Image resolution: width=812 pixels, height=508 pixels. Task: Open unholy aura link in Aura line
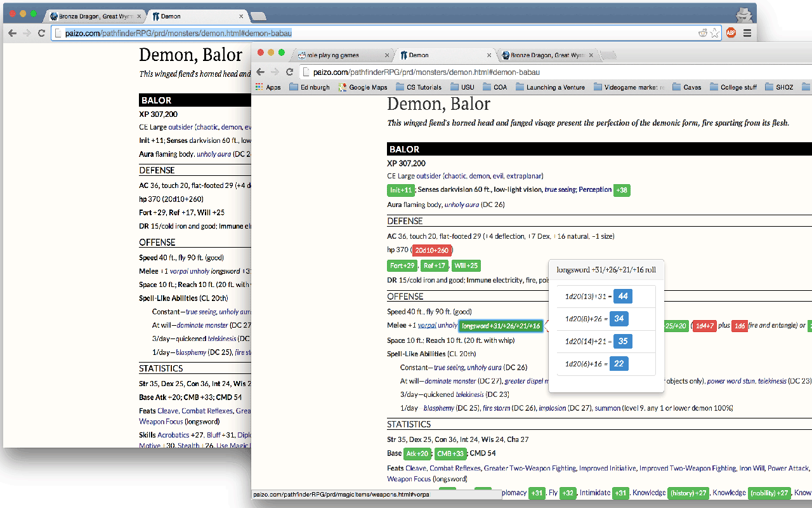pos(461,204)
